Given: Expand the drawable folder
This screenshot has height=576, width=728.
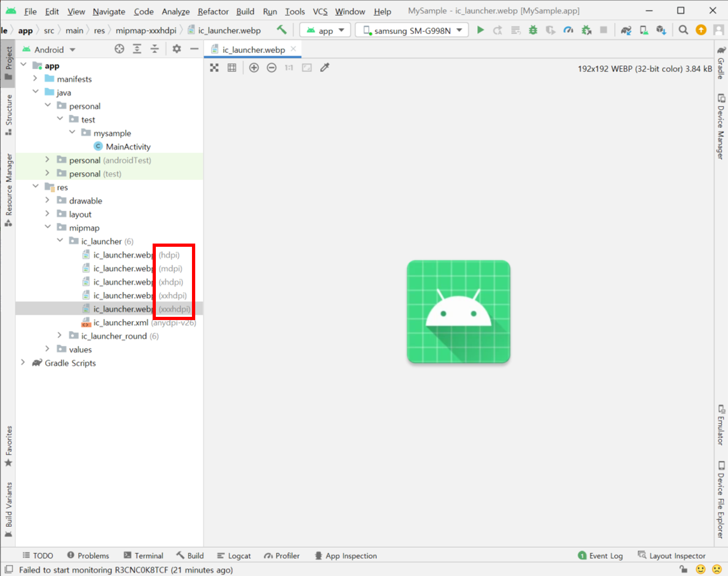Looking at the screenshot, I should click(x=47, y=200).
